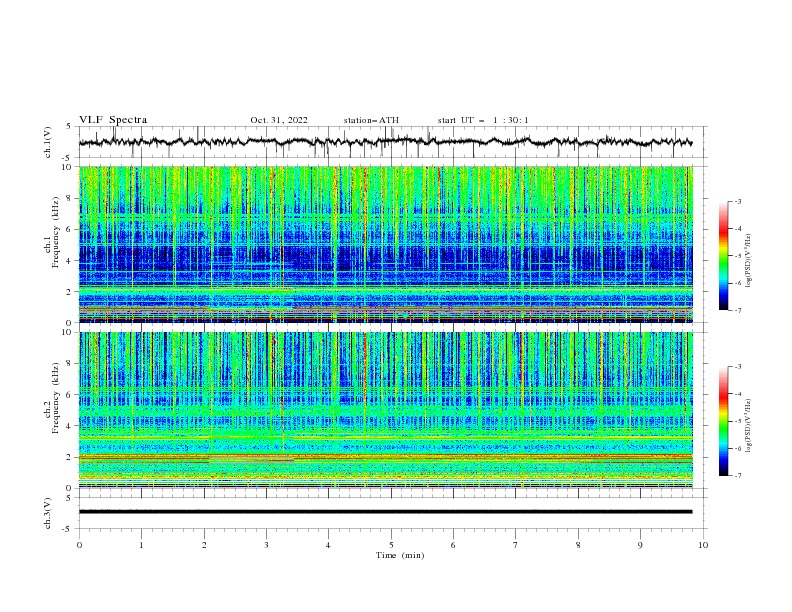Viewport: 792px width, 612px height.
Task: Click time axis tick label "9"
Action: (640, 545)
